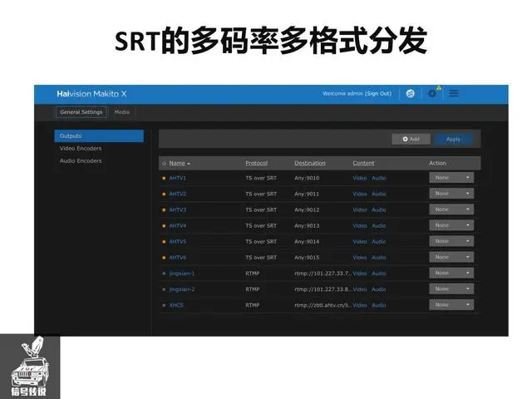The width and height of the screenshot is (532, 399).
Task: Open Video content link for AHTV3
Action: [x=360, y=209]
